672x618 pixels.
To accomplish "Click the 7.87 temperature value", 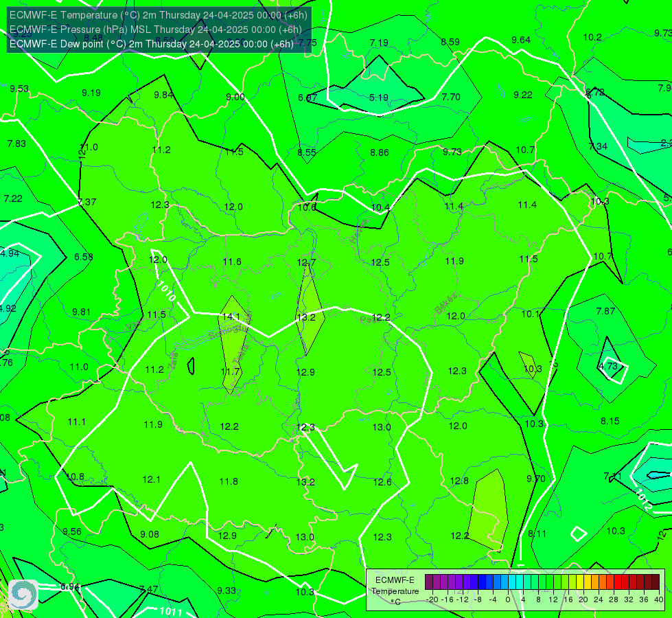I will coord(605,311).
